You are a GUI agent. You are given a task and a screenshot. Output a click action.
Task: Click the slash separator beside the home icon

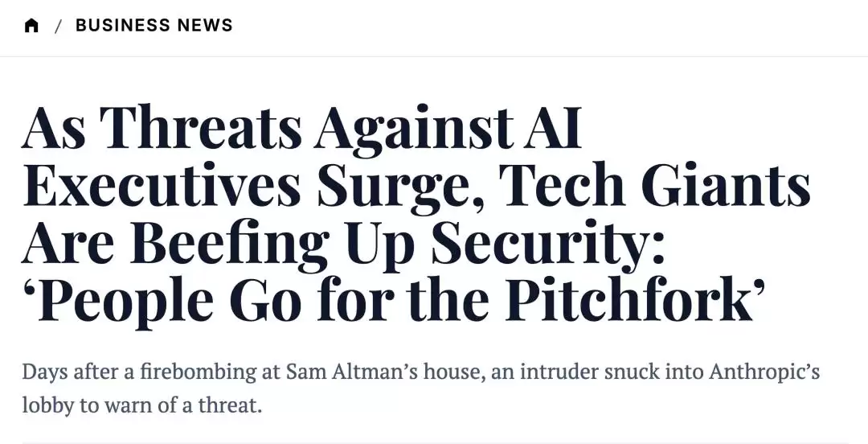58,26
